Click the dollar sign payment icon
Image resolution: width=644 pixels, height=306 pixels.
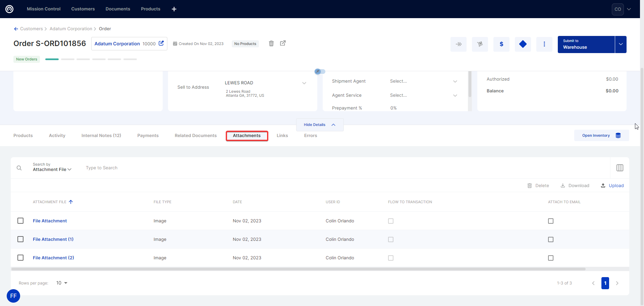coord(501,44)
